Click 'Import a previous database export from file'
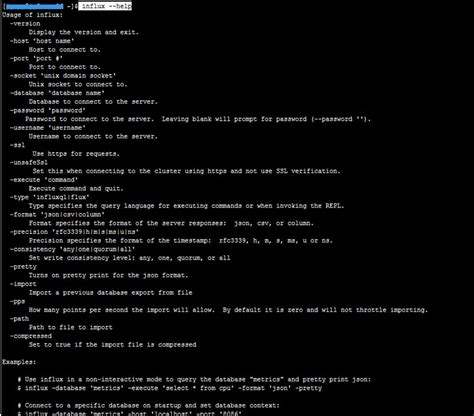This screenshot has width=474, height=416. click(x=110, y=292)
